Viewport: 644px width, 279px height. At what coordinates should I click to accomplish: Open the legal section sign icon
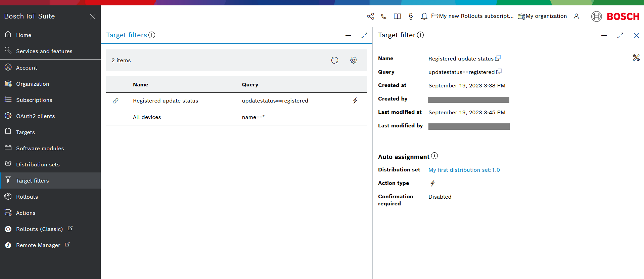tap(411, 16)
